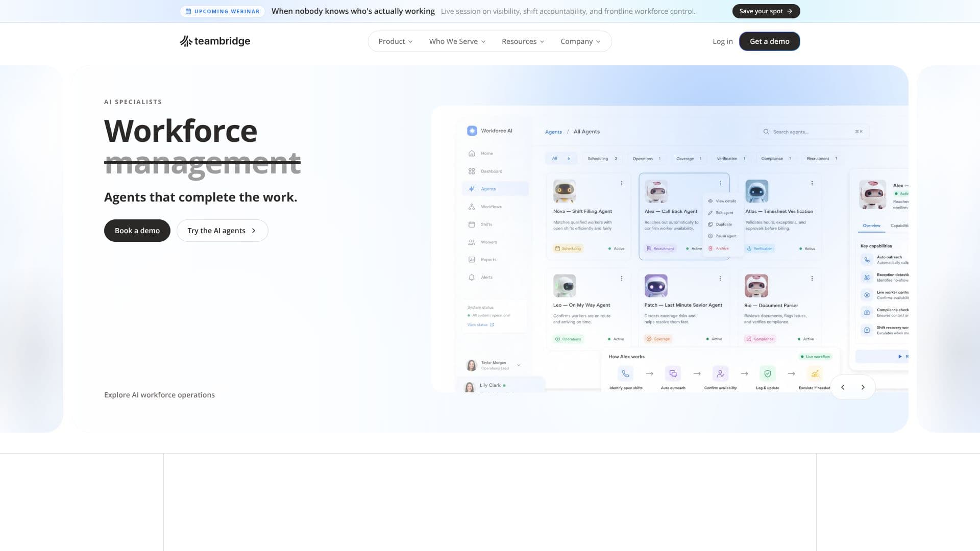Expand the Company menu
Image resolution: width=980 pixels, height=551 pixels.
coord(580,41)
